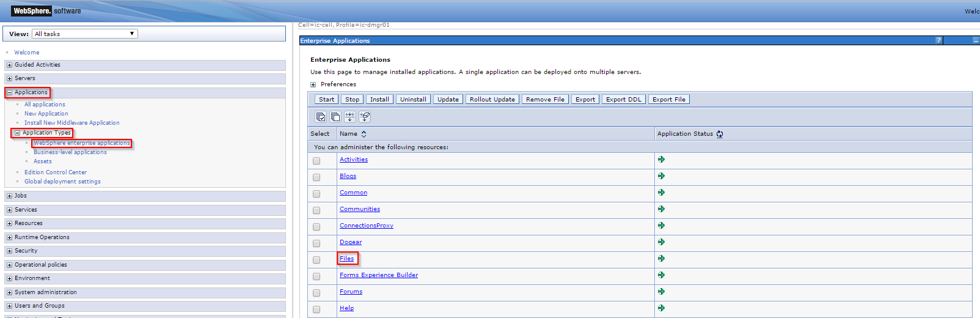Image resolution: width=980 pixels, height=318 pixels.
Task: Open Edition Control Center
Action: pos(56,172)
